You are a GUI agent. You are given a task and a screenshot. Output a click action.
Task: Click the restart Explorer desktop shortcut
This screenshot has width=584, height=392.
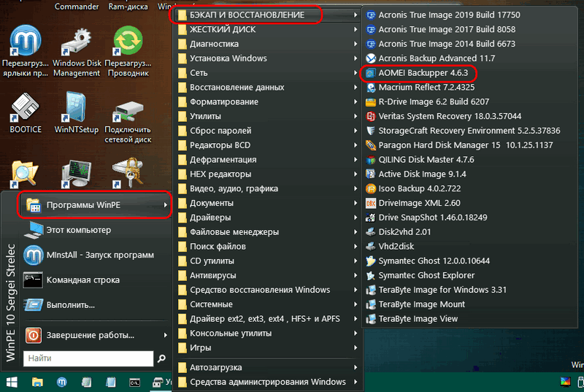tap(128, 51)
